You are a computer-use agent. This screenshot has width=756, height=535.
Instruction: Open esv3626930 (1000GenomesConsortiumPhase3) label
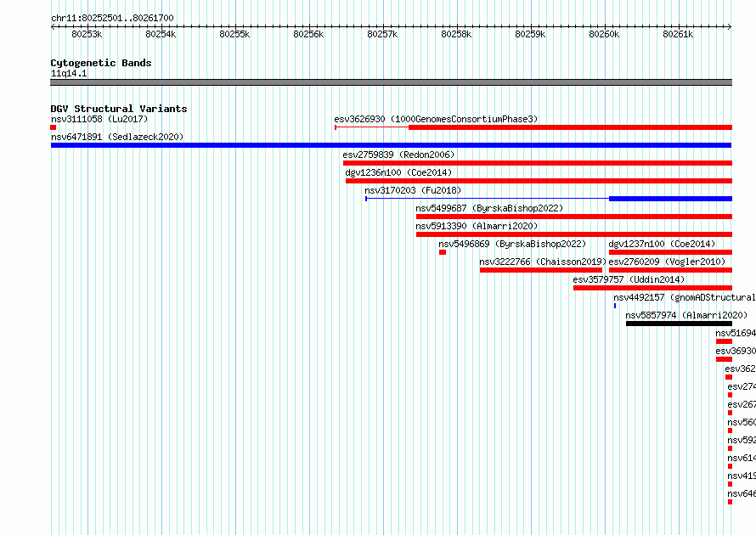pos(436,119)
